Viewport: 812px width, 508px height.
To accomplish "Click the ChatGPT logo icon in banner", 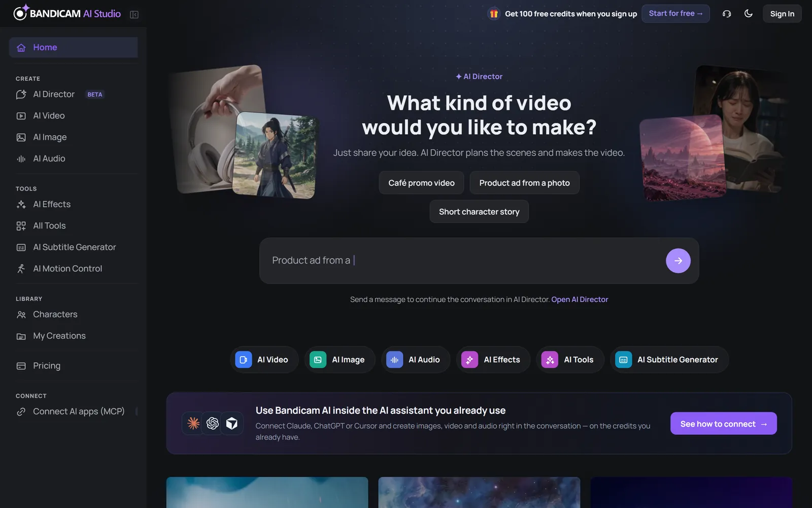I will click(213, 423).
